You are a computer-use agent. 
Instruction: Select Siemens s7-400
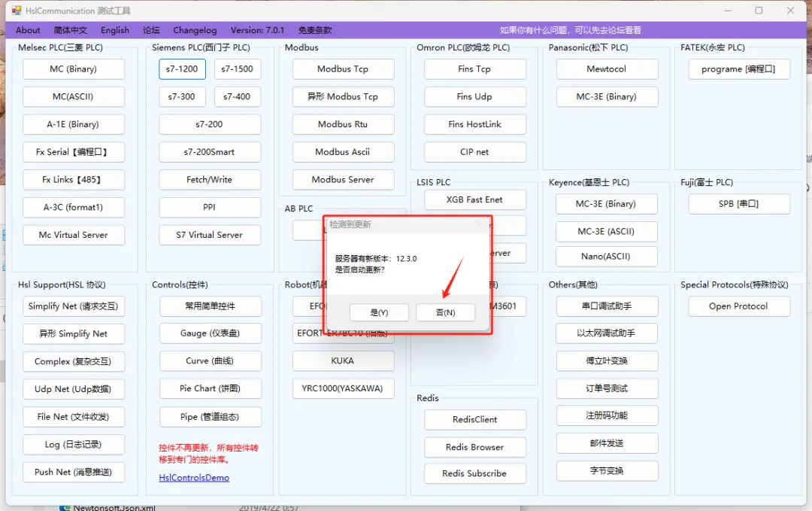click(237, 96)
